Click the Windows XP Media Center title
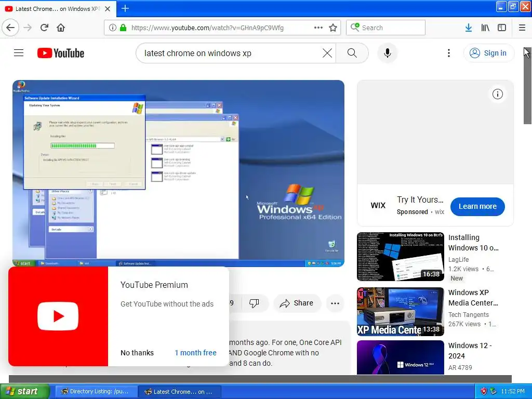The width and height of the screenshot is (532, 399). point(473,298)
